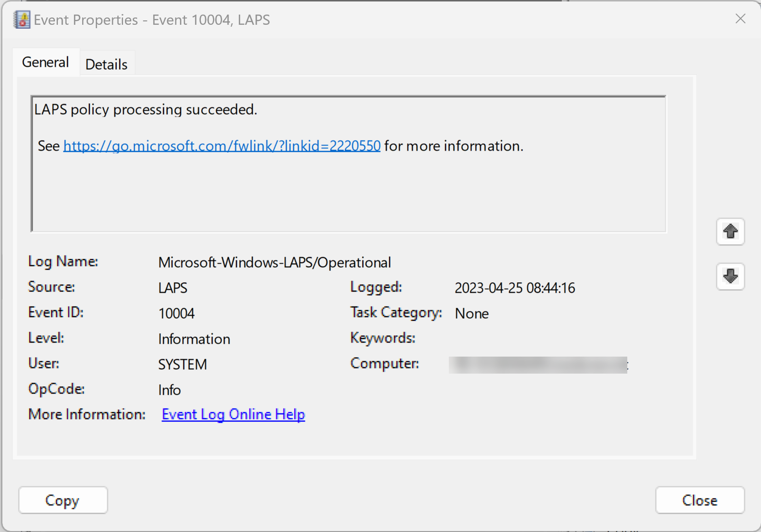Click the blurred Computer name field
This screenshot has width=761, height=532.
pos(537,365)
